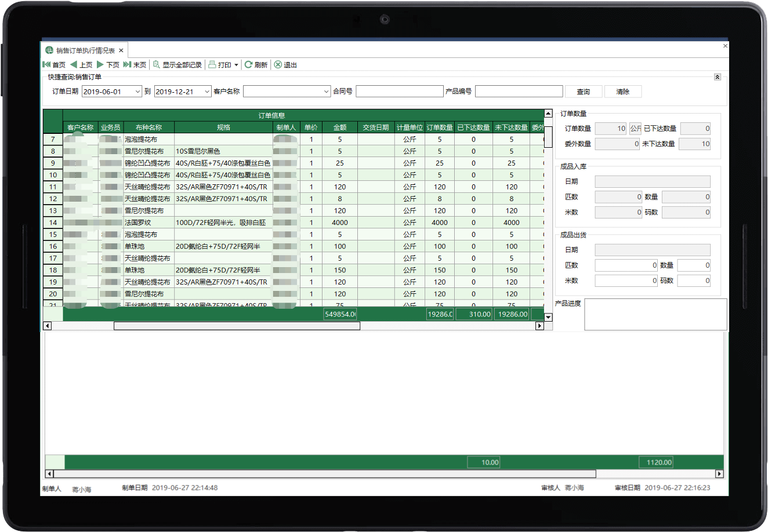Viewport: 768px width, 532px height.
Task: Collapse the quick query panel
Action: pyautogui.click(x=718, y=76)
